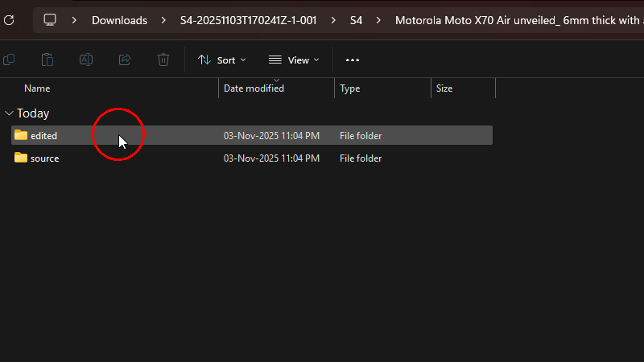
Task: Click the edited folder icon
Action: [21, 135]
